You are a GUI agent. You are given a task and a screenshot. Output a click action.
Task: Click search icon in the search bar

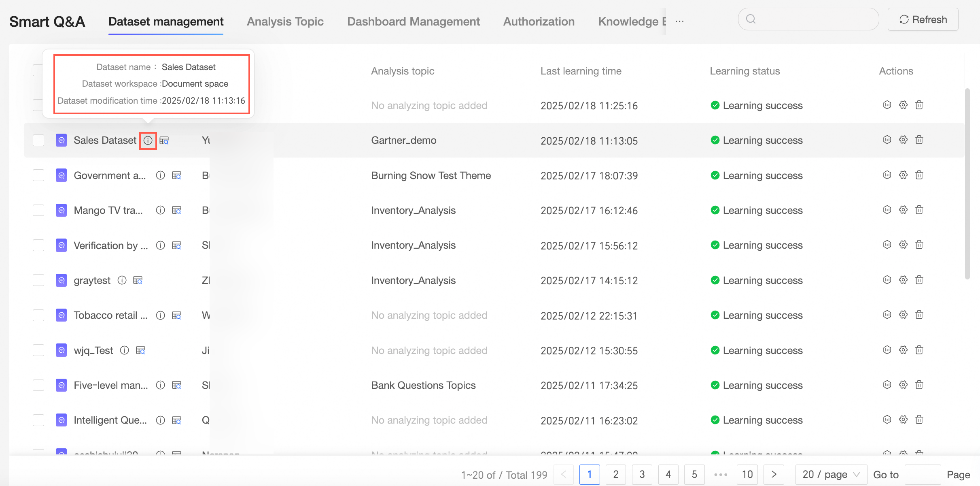(751, 19)
